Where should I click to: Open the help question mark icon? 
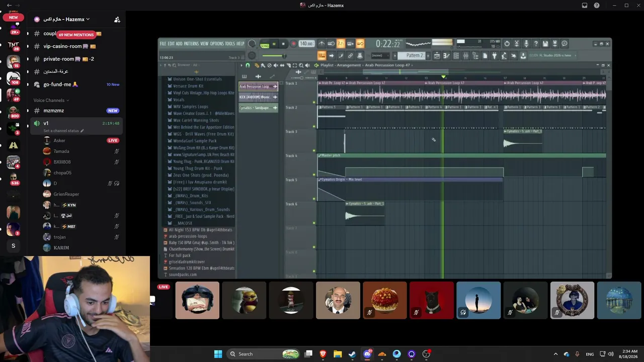tap(536, 44)
